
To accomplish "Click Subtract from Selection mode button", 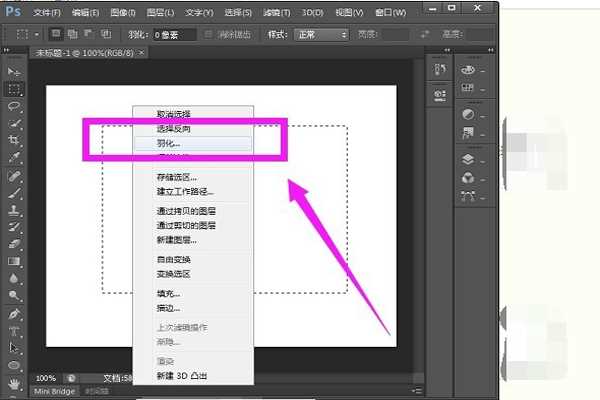I will pyautogui.click(x=89, y=34).
